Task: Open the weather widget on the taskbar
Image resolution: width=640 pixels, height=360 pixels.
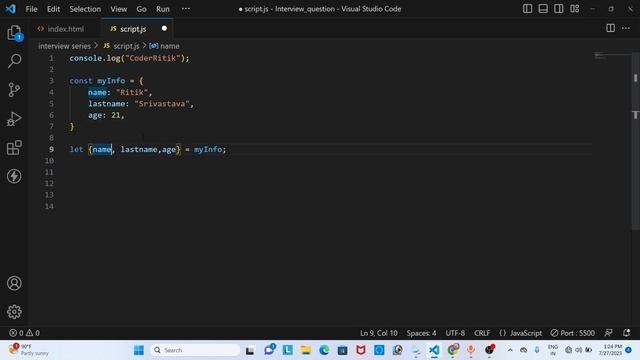Action: [x=29, y=350]
